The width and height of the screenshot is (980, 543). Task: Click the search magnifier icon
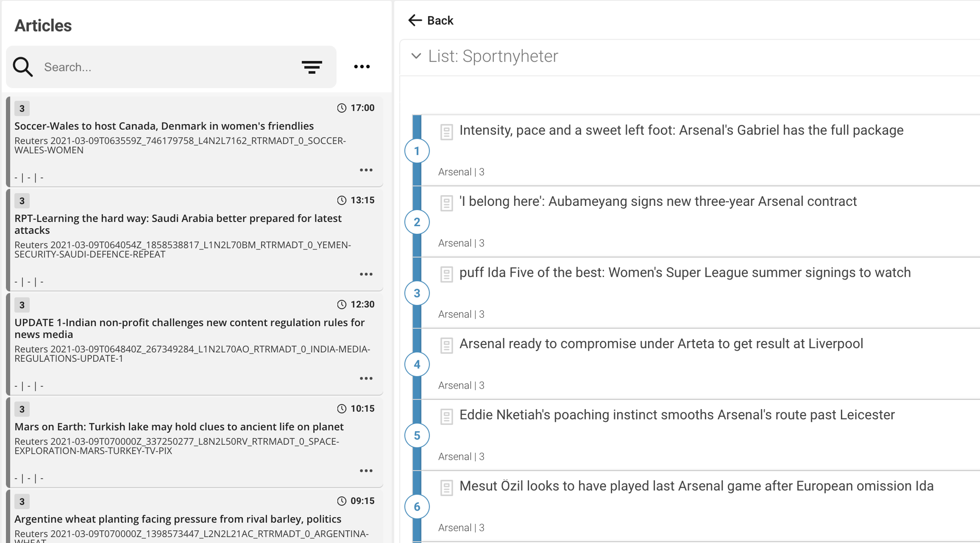[x=23, y=67]
